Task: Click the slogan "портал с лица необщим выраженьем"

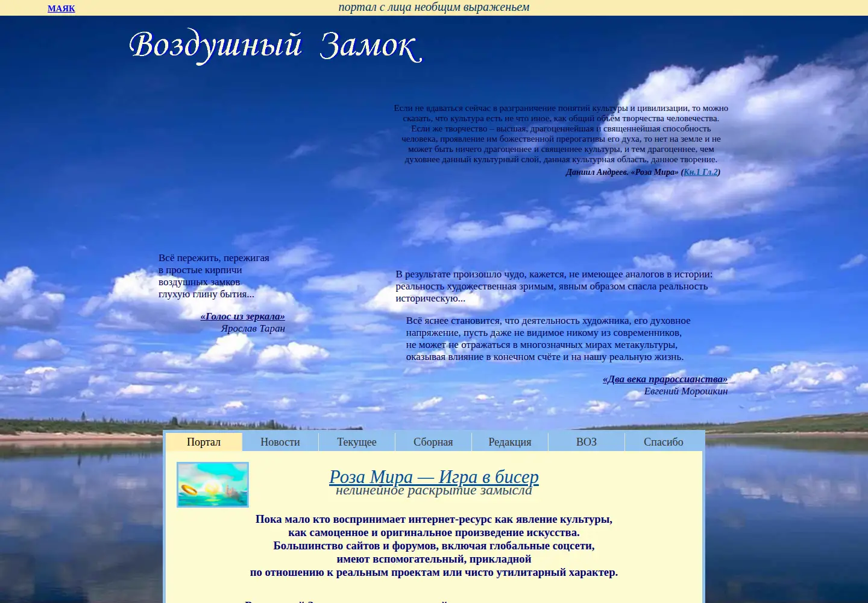Action: pyautogui.click(x=434, y=7)
